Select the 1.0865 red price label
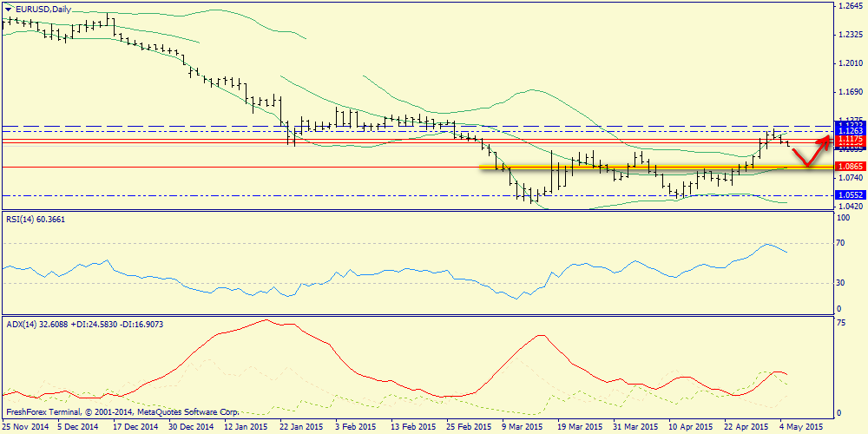Screen dimensions: 868x434 tap(849, 166)
